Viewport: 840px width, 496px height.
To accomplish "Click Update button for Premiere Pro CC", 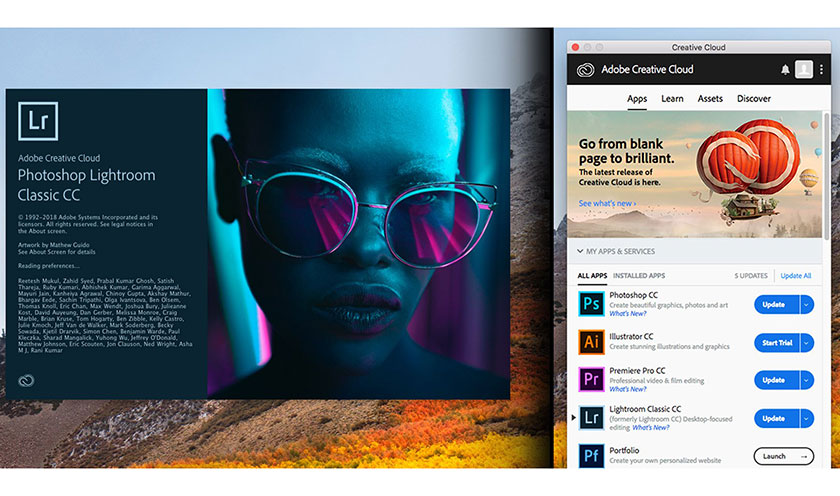I will point(774,380).
